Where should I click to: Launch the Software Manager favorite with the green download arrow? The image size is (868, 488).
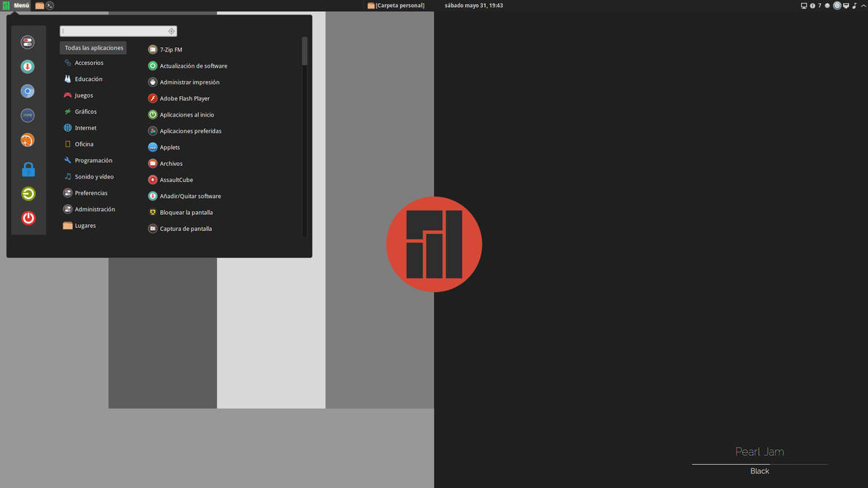(27, 66)
